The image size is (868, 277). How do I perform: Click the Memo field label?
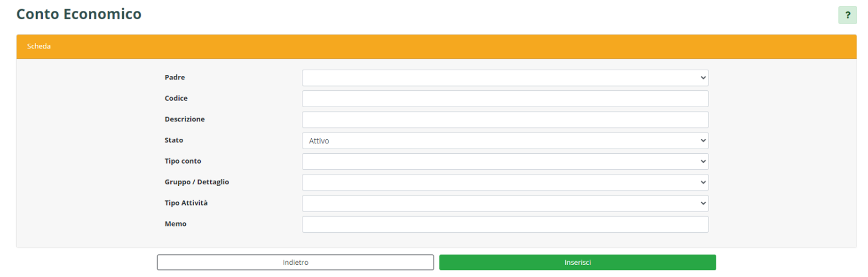(x=175, y=224)
